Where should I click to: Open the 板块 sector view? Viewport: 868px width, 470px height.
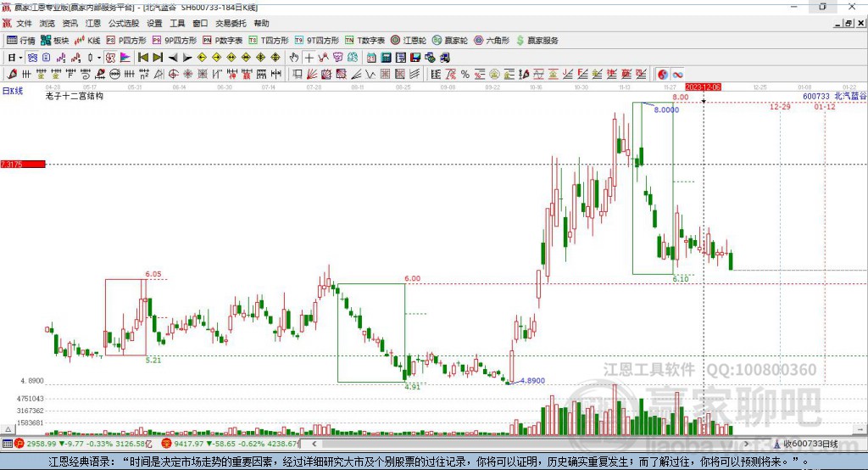54,41
